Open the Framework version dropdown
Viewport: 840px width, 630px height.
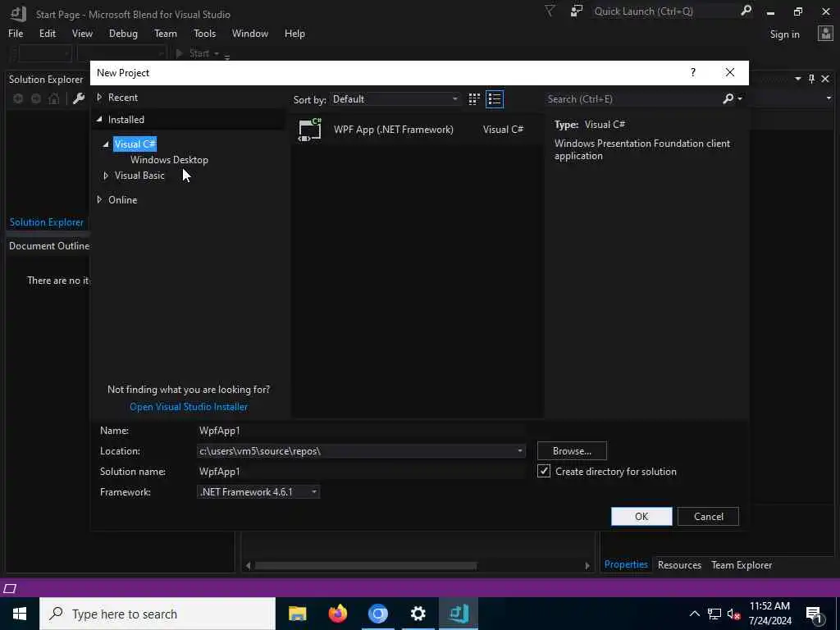tap(258, 492)
